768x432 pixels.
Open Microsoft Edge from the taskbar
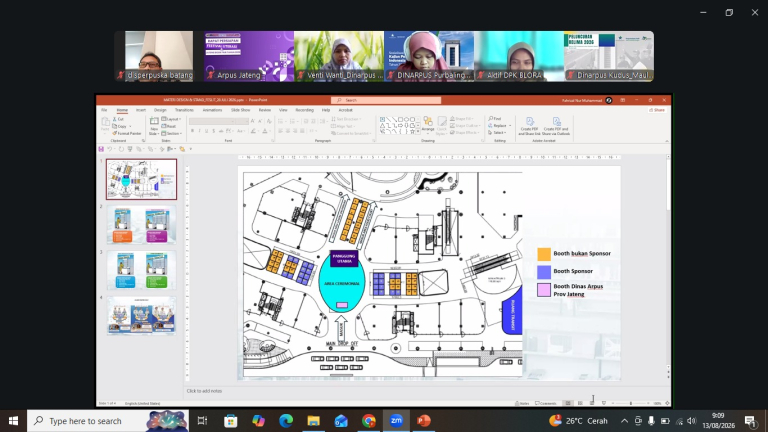click(x=286, y=421)
